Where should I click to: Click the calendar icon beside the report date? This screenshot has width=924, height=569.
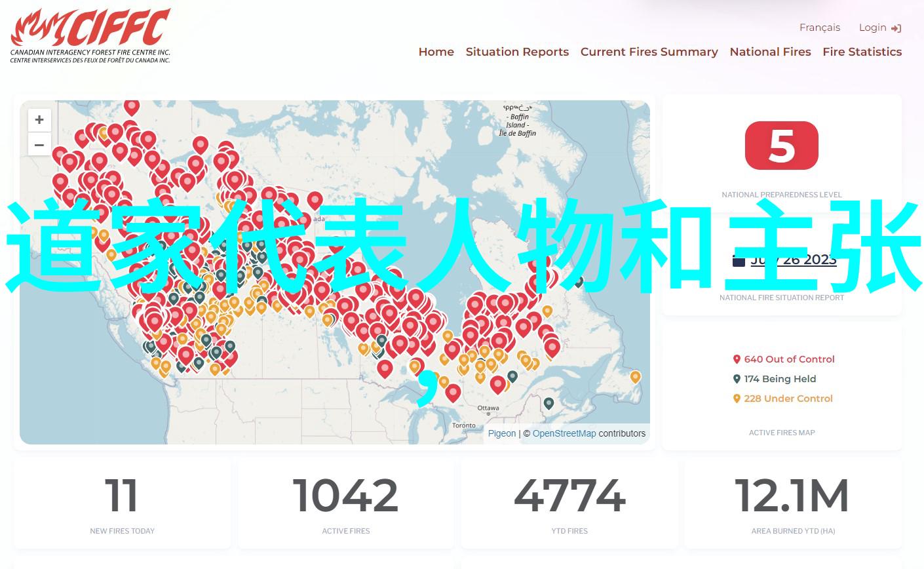(739, 260)
